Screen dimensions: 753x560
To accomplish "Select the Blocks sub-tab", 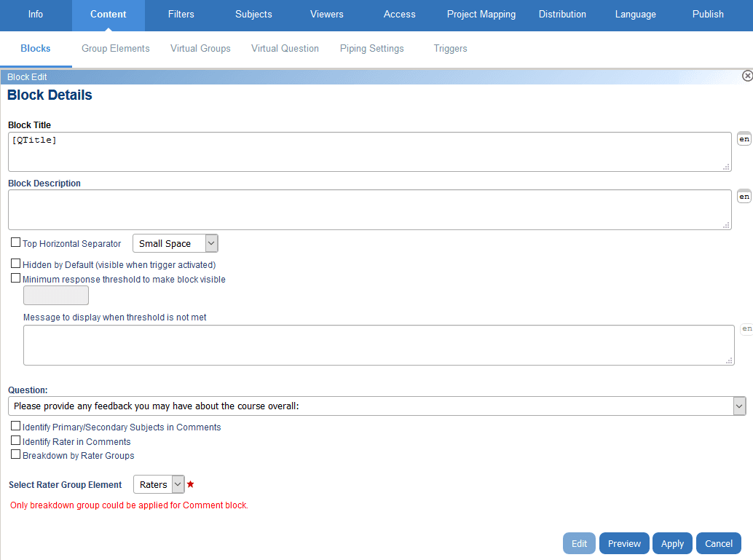I will 36,49.
